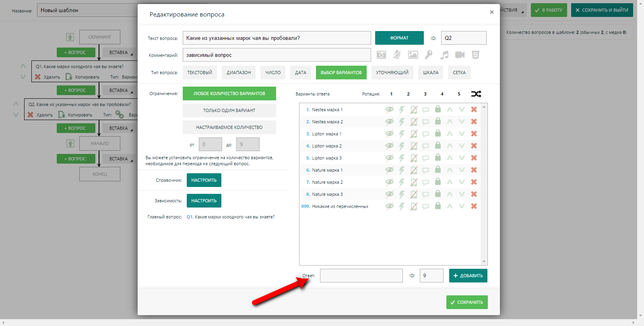
Task: Delete the answer 'Lipton марка 1'
Action: 474,134
